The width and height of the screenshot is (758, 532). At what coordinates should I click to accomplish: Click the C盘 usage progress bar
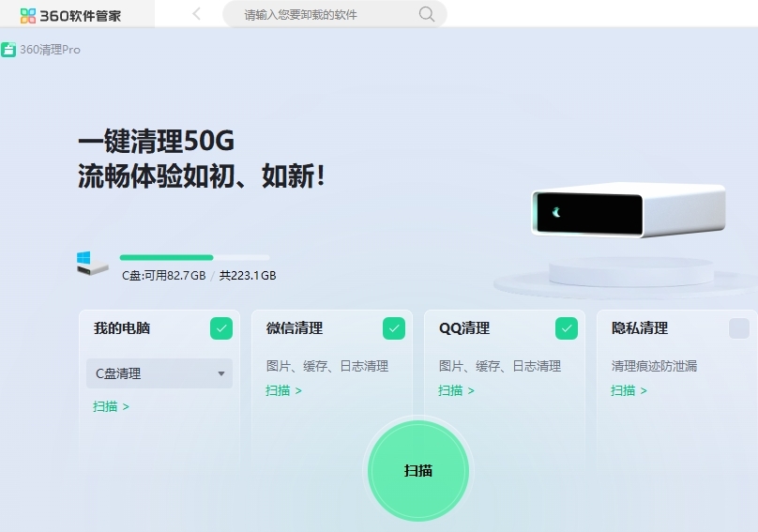(x=195, y=257)
